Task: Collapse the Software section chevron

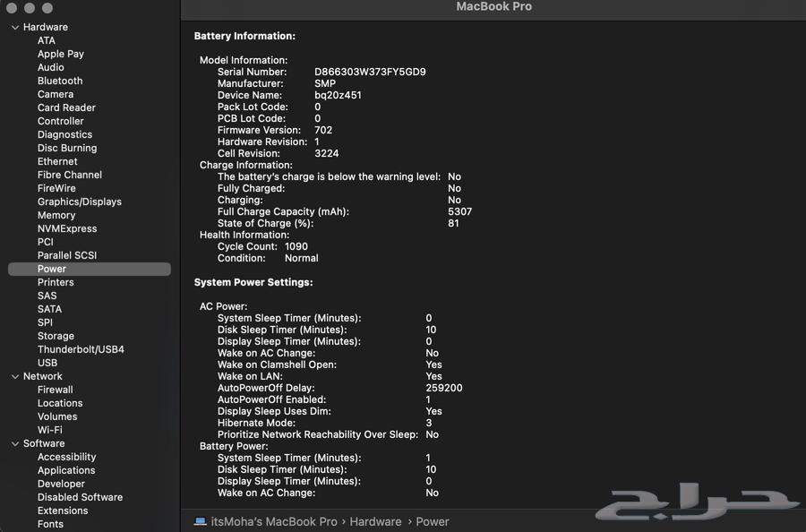Action: click(14, 443)
